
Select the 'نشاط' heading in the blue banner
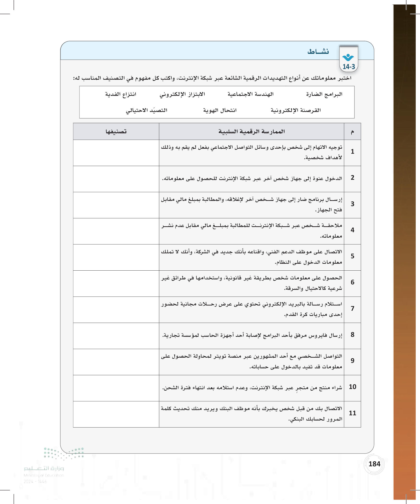point(318,52)
